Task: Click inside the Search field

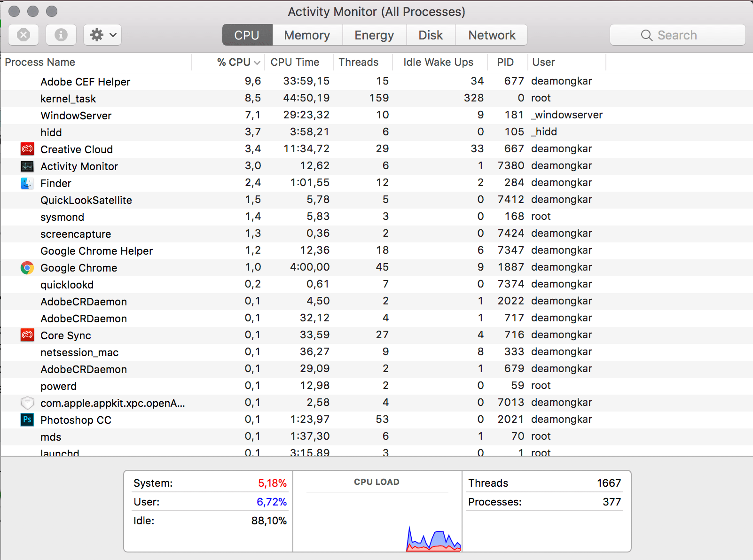Action: 677,34
